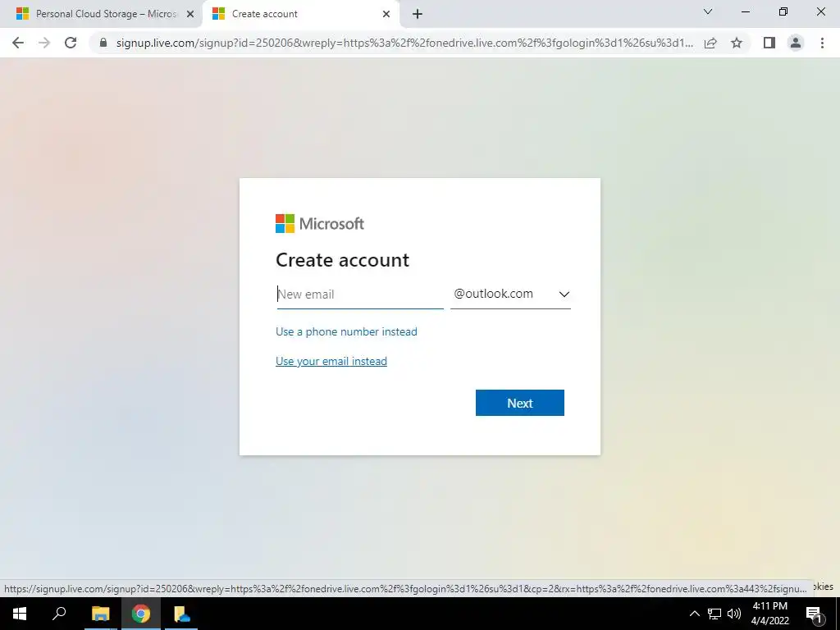The image size is (840, 630).
Task: Share this page using the share icon
Action: [711, 43]
